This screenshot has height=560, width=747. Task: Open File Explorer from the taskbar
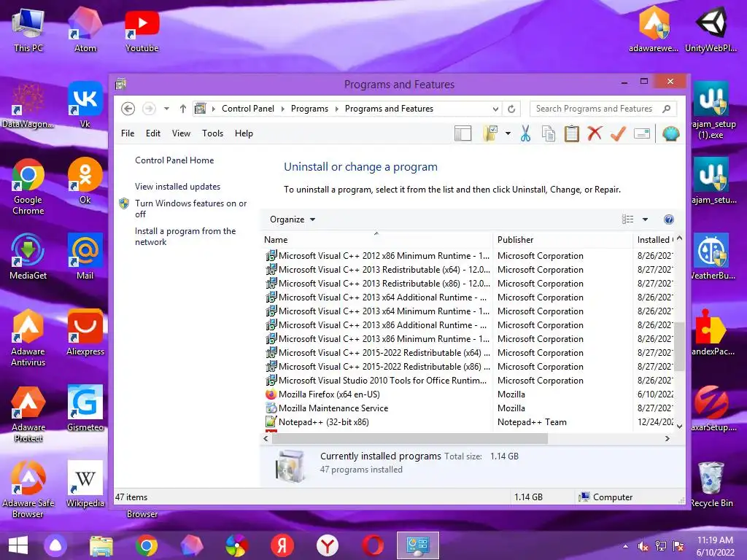click(101, 545)
